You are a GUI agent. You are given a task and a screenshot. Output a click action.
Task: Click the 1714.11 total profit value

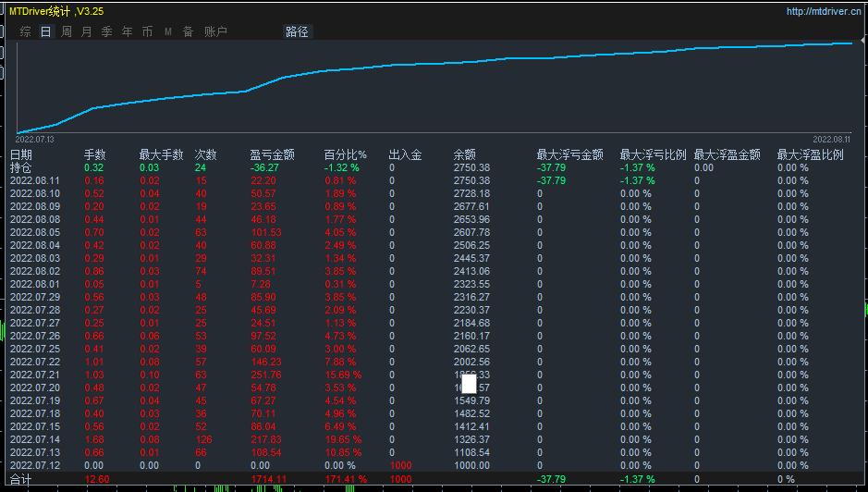pos(268,479)
